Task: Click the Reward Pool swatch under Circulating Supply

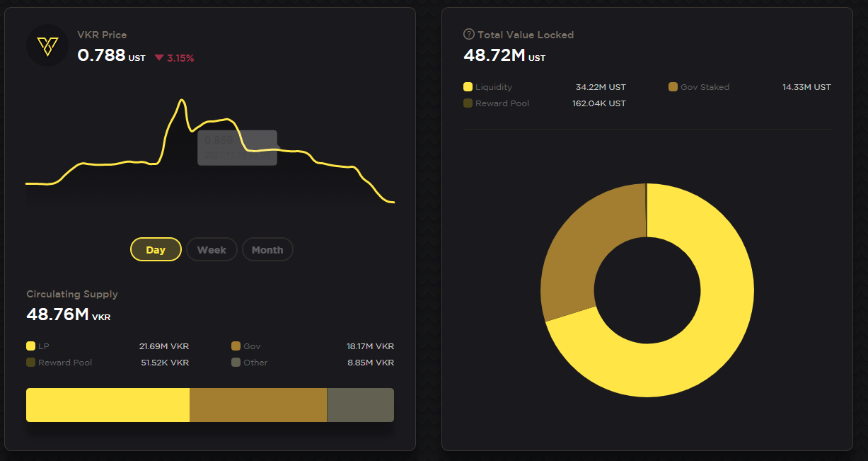Action: (30, 363)
